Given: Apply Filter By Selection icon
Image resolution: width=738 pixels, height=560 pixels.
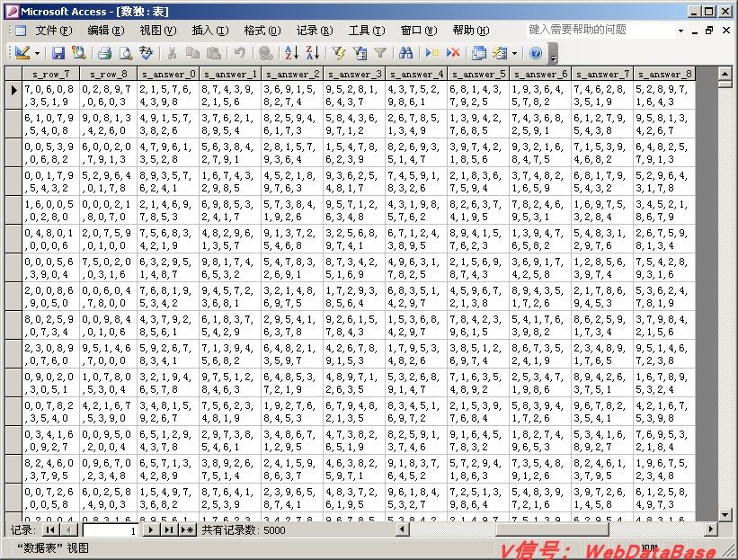Looking at the screenshot, I should [338, 53].
